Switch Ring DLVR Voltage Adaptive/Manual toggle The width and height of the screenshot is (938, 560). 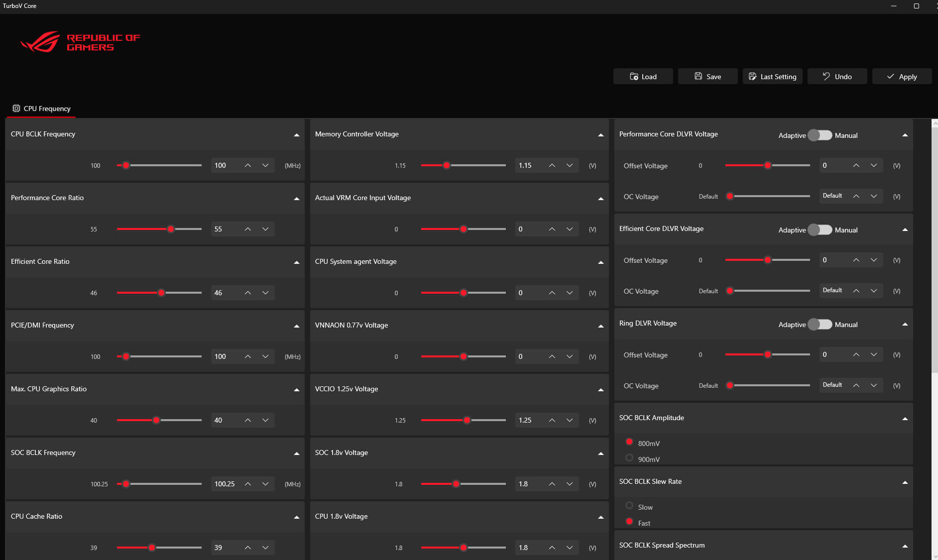820,325
